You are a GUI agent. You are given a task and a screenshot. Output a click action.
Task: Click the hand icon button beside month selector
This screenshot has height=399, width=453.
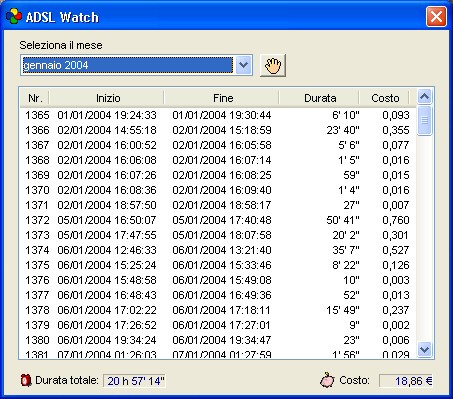coord(273,66)
